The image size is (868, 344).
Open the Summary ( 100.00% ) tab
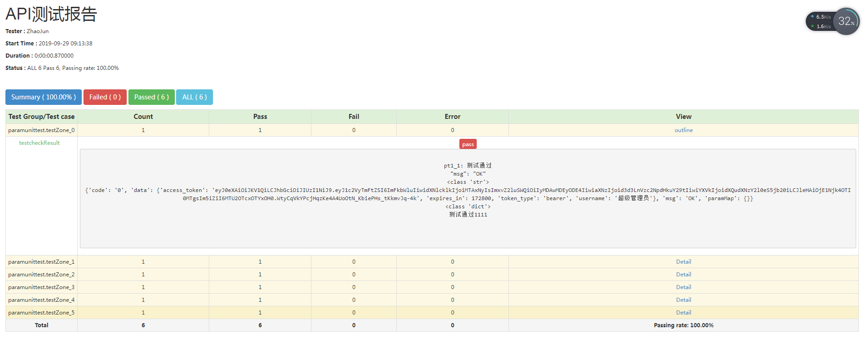[44, 97]
